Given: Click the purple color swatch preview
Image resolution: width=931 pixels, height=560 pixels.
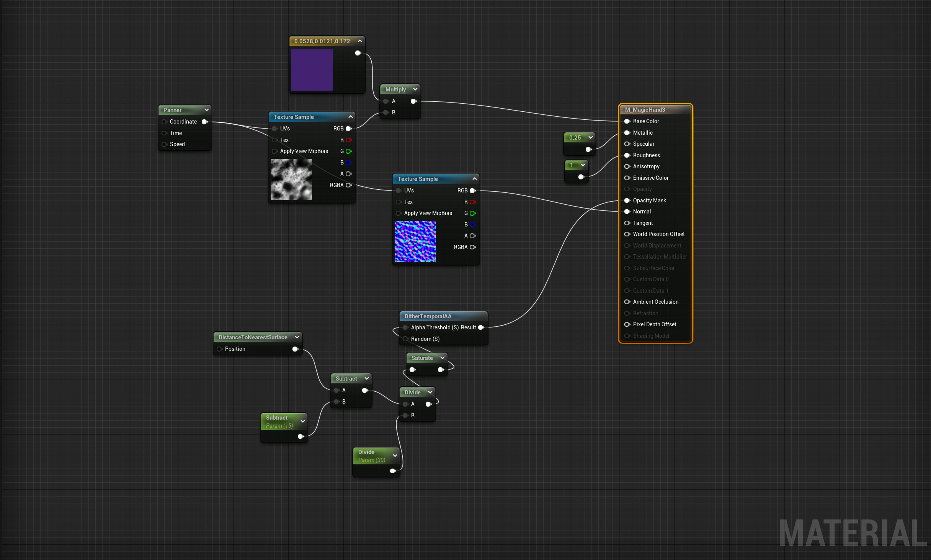Looking at the screenshot, I should [312, 70].
